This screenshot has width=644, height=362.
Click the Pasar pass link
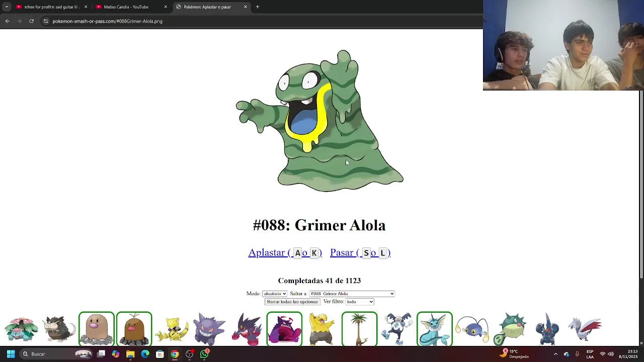(360, 252)
